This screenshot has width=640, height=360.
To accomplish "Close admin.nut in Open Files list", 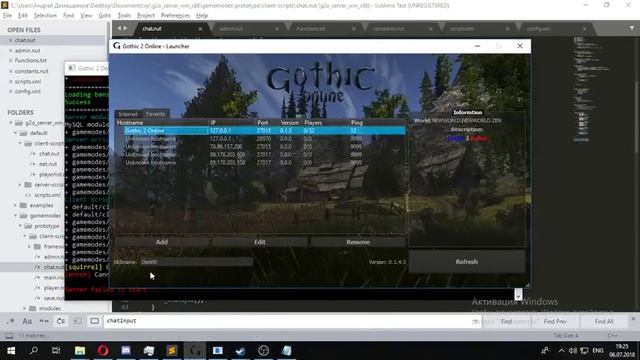I will tap(11, 51).
